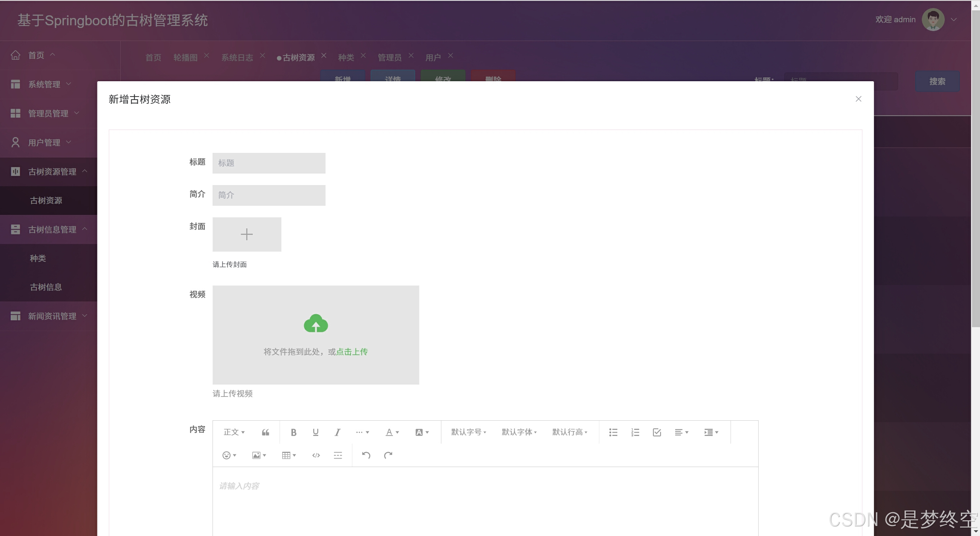
Task: Close the 用户 tab
Action: click(x=450, y=56)
